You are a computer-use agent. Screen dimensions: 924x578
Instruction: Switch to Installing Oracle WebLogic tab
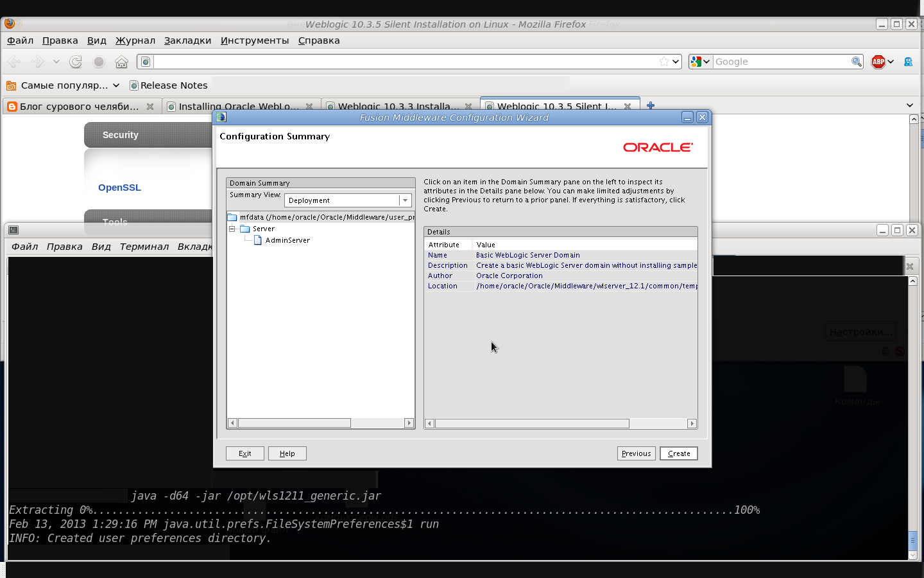pos(233,107)
